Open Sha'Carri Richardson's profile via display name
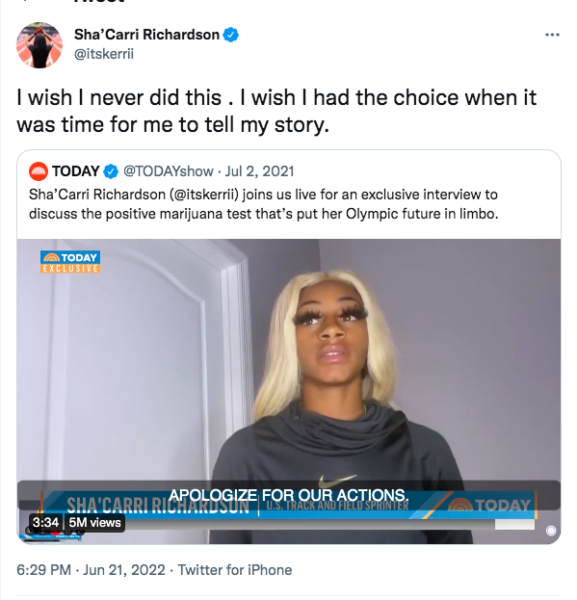The image size is (577, 600). click(x=147, y=35)
